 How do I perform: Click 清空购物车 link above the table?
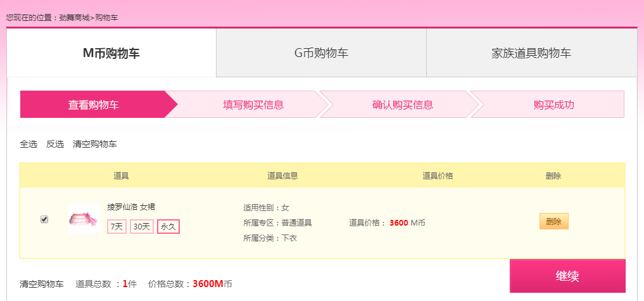click(95, 144)
